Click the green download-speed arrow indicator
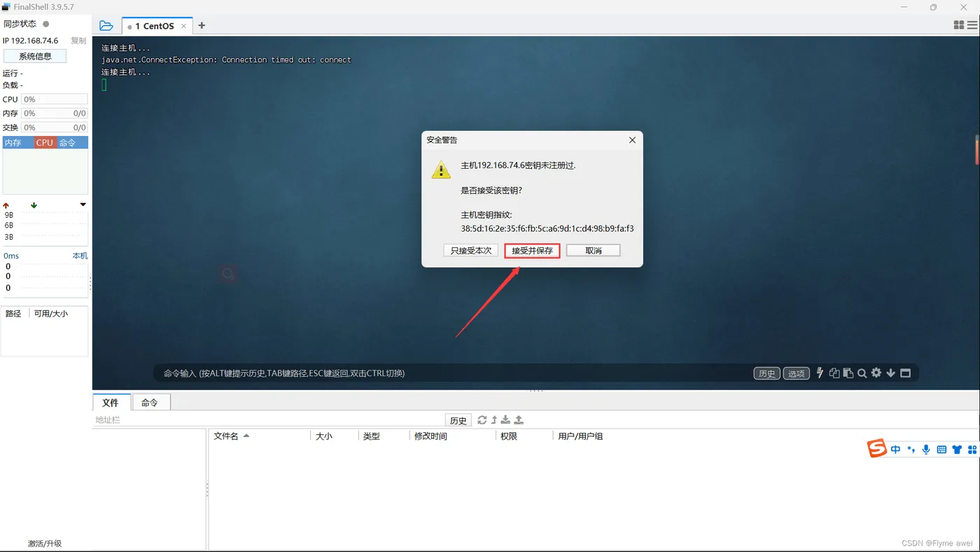 (x=34, y=205)
